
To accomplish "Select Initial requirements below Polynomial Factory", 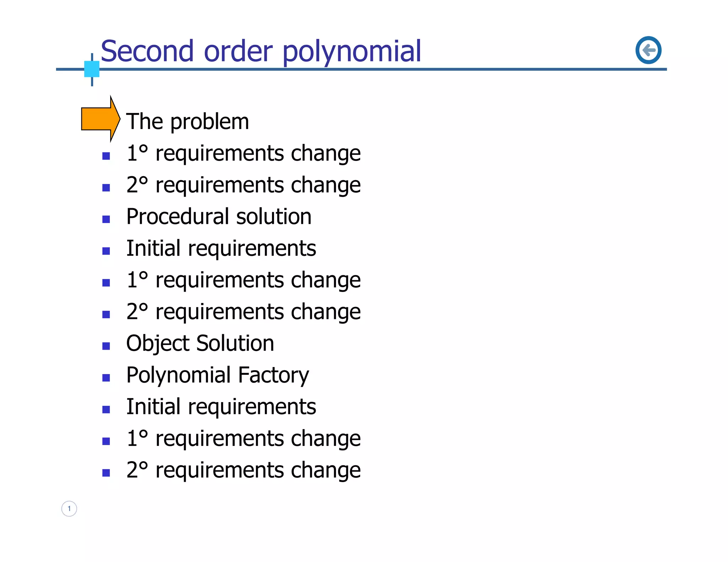I will click(221, 406).
